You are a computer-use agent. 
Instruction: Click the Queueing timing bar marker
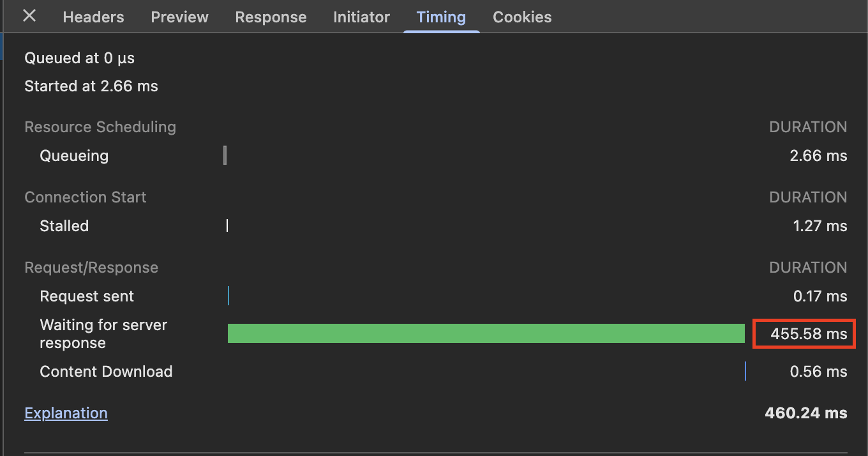(225, 155)
